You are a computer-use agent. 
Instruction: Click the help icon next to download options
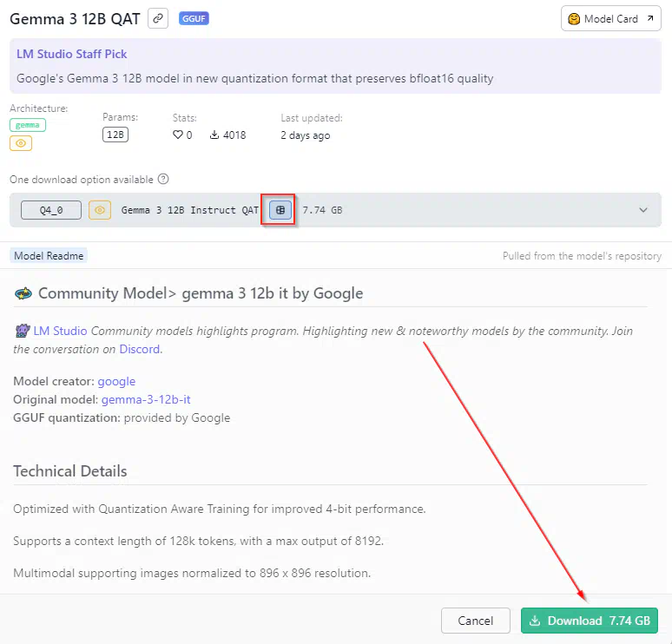coord(163,179)
